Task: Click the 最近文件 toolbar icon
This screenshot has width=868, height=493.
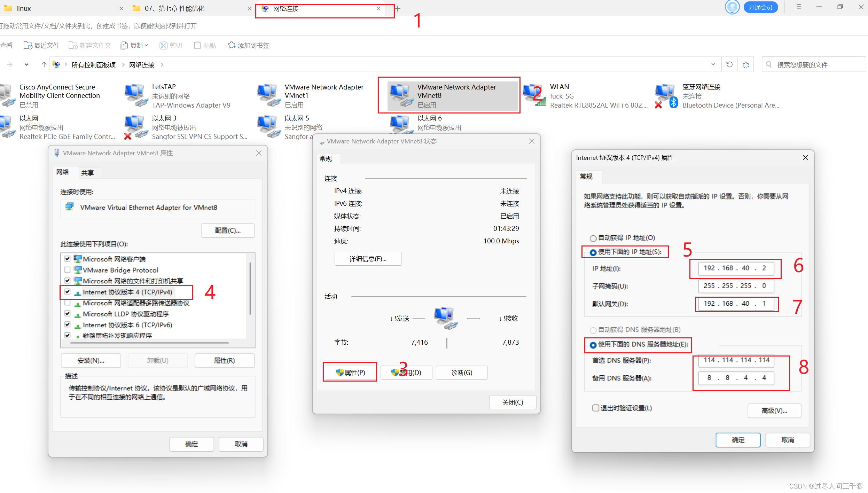Action: (x=28, y=45)
